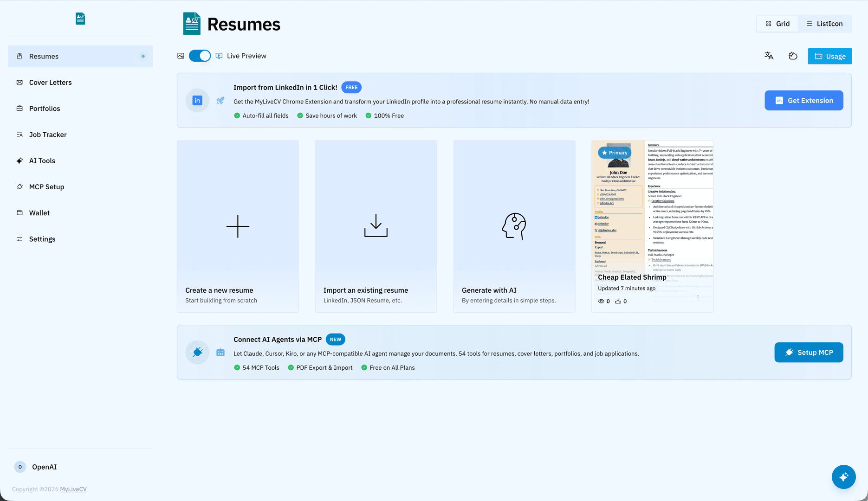Image resolution: width=868 pixels, height=501 pixels.
Task: Open the language translation icon
Action: click(x=769, y=56)
